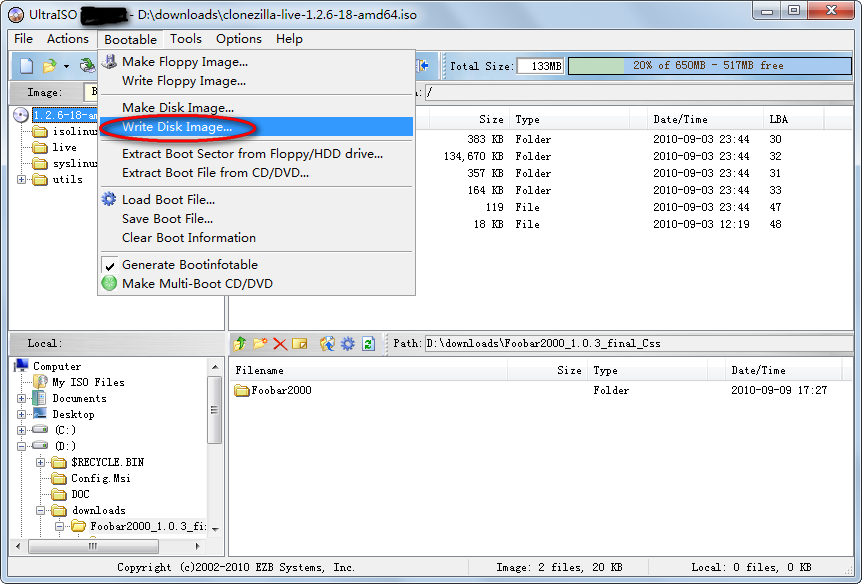
Task: Expand the Documents node in Local tree
Action: pyautogui.click(x=21, y=398)
